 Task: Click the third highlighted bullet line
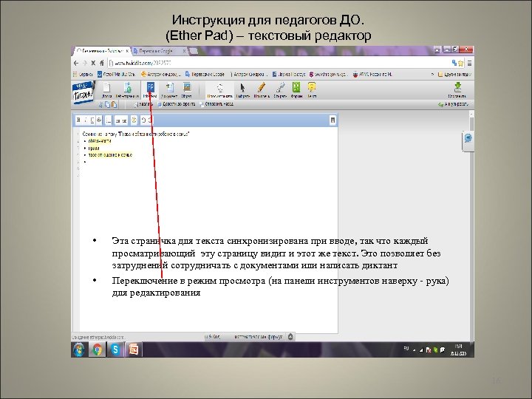[x=110, y=155]
